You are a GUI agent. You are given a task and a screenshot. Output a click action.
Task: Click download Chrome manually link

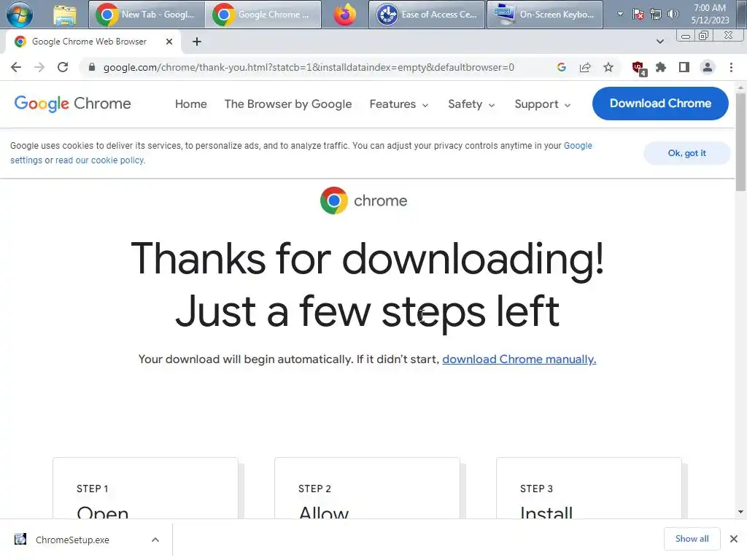[x=519, y=359]
